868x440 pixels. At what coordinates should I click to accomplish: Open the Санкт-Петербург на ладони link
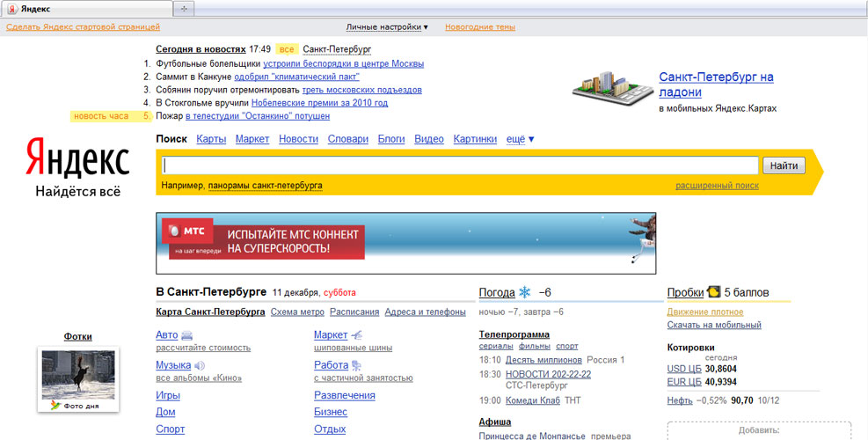[716, 84]
